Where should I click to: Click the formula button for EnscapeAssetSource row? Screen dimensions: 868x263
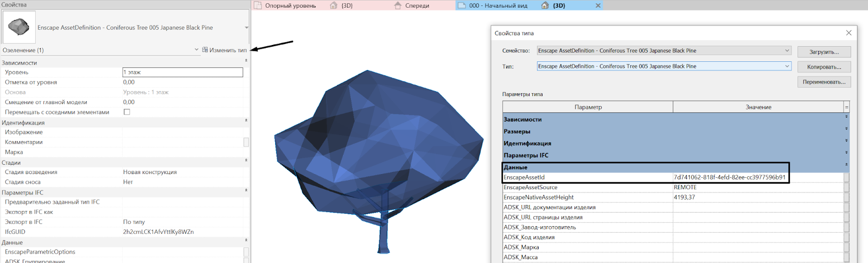click(846, 187)
